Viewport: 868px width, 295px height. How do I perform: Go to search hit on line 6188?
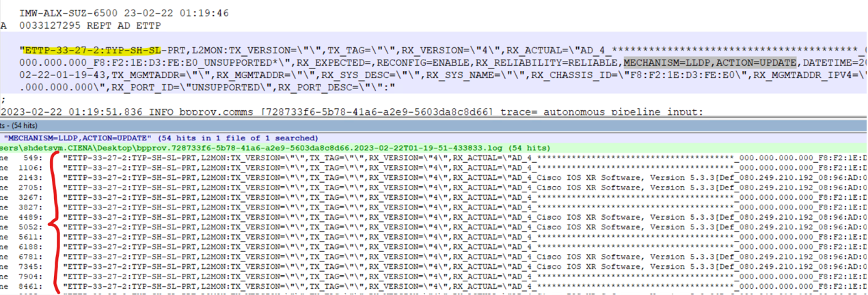click(x=434, y=246)
